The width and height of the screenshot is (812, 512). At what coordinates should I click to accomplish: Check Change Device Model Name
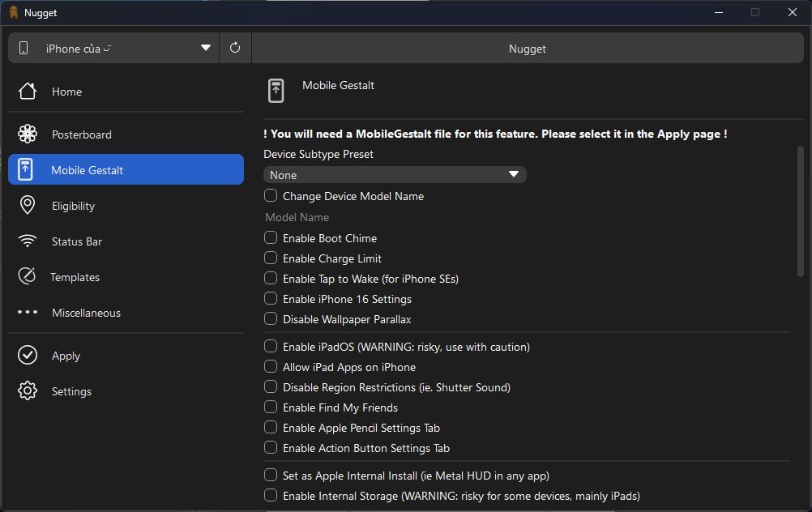click(271, 196)
